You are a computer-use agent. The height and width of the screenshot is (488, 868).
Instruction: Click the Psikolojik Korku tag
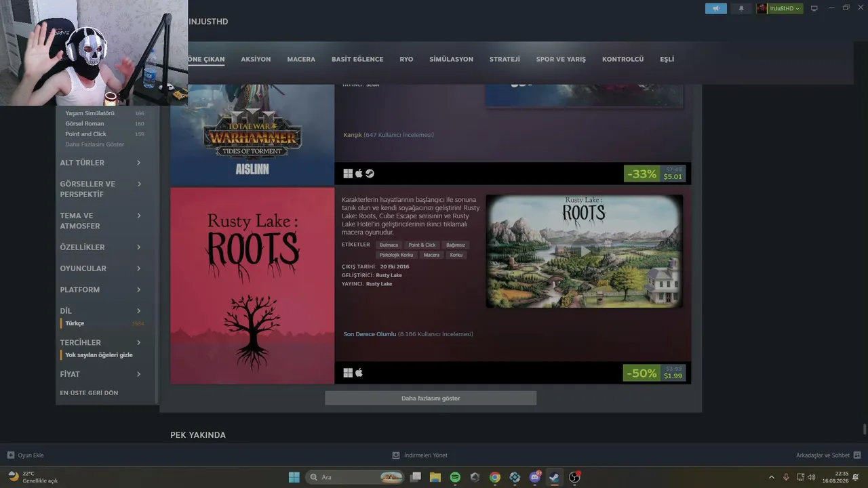click(x=397, y=255)
